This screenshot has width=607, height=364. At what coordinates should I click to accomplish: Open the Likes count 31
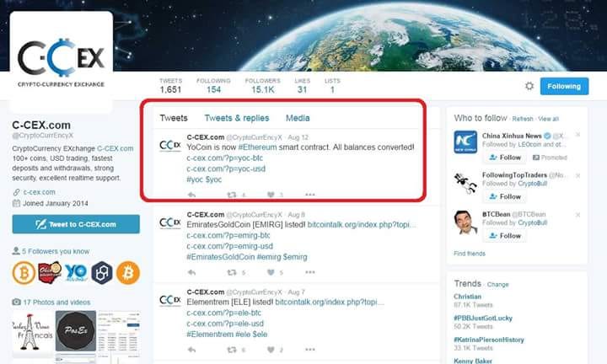302,85
